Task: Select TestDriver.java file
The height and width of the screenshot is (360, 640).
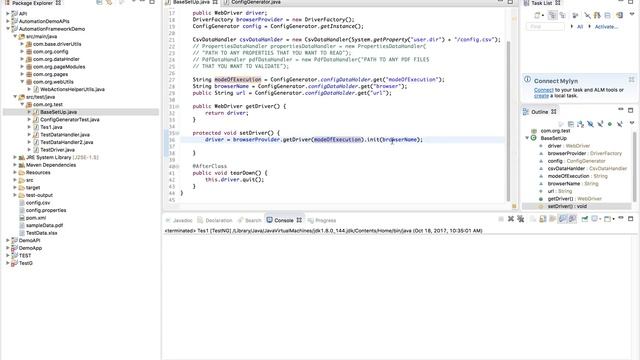Action: [x=57, y=150]
